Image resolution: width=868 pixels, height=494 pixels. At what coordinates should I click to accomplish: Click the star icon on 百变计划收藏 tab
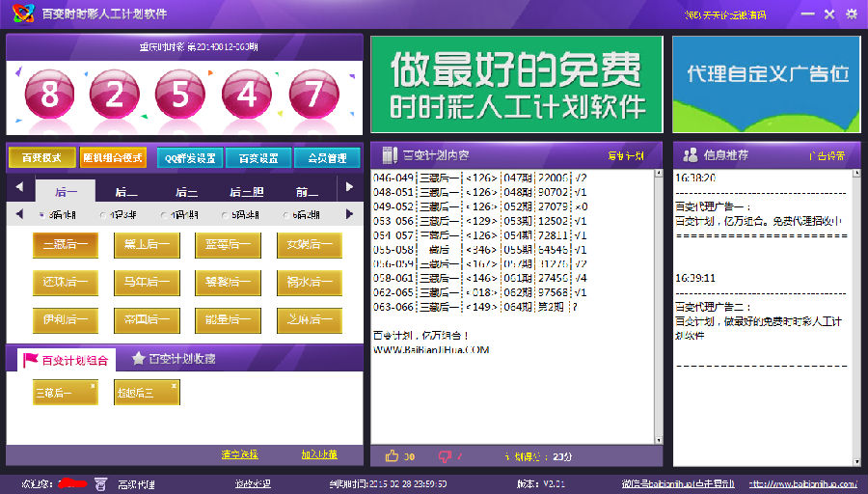(138, 359)
